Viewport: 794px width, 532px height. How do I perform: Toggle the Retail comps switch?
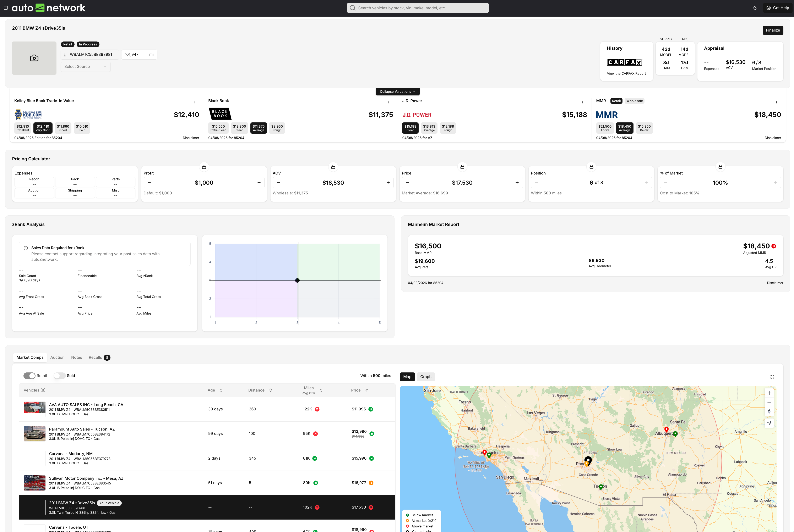pyautogui.click(x=29, y=376)
